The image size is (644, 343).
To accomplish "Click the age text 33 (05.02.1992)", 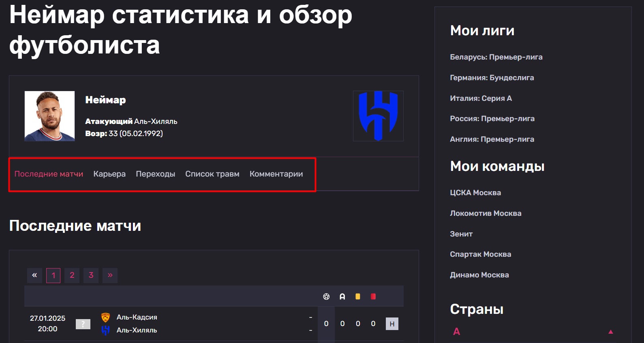I will point(136,133).
